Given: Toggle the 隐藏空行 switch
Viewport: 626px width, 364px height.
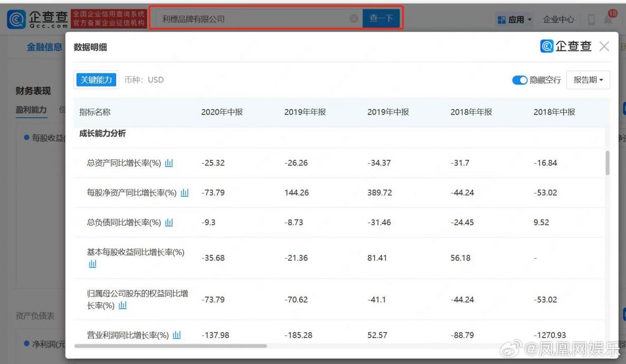Looking at the screenshot, I should [x=519, y=80].
